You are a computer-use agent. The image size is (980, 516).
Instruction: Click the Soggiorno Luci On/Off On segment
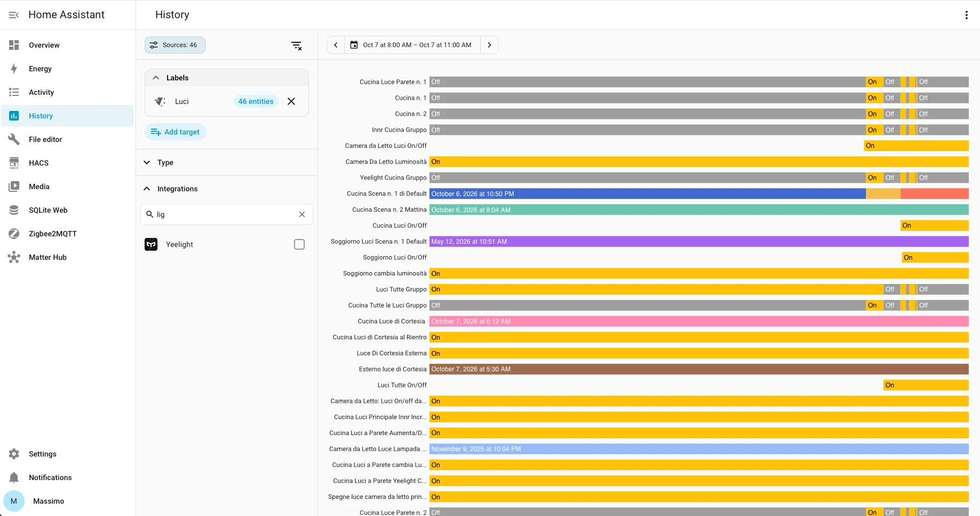(x=935, y=258)
